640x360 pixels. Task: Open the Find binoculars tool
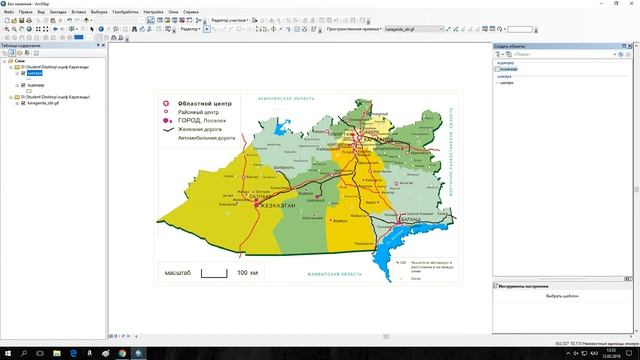coord(134,29)
